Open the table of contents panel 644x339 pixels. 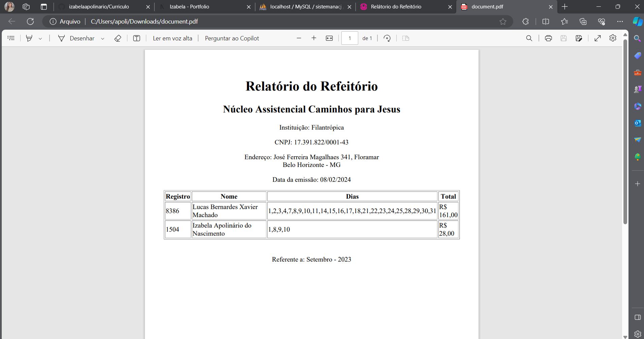point(11,38)
